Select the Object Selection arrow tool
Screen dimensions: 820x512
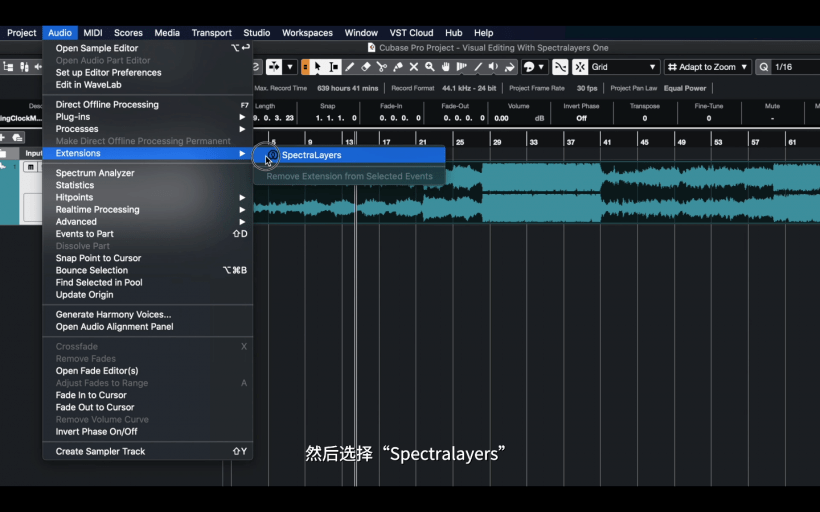pyautogui.click(x=317, y=67)
